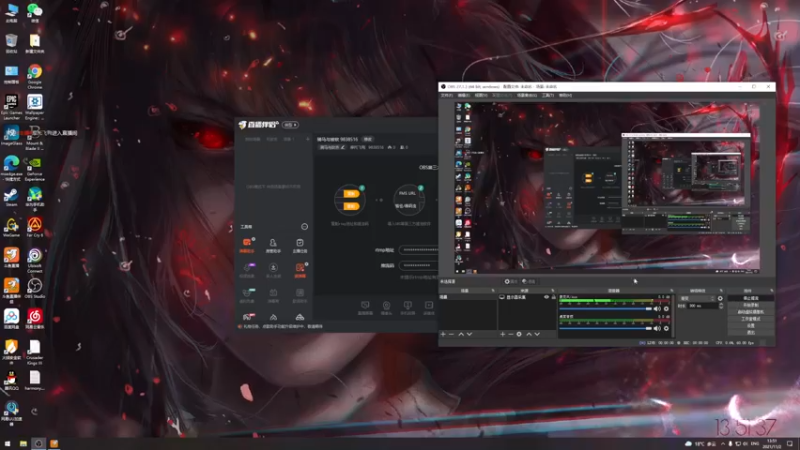
Task: Edit the room title pencil in streaming companion
Action: 343,147
